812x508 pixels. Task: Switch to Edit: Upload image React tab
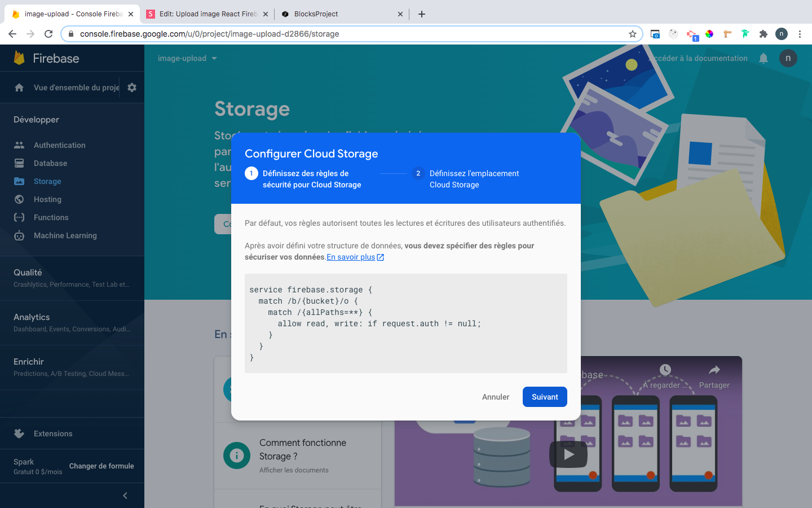coord(209,14)
